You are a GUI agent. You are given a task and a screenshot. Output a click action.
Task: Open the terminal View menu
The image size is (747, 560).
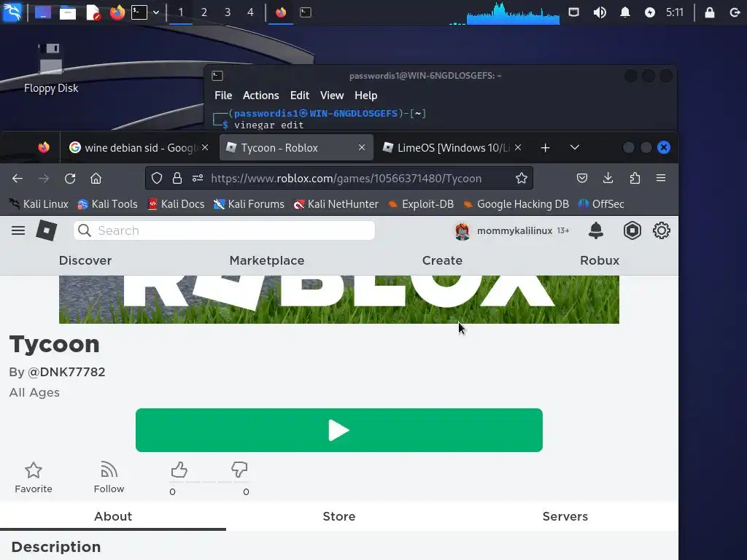(x=332, y=96)
